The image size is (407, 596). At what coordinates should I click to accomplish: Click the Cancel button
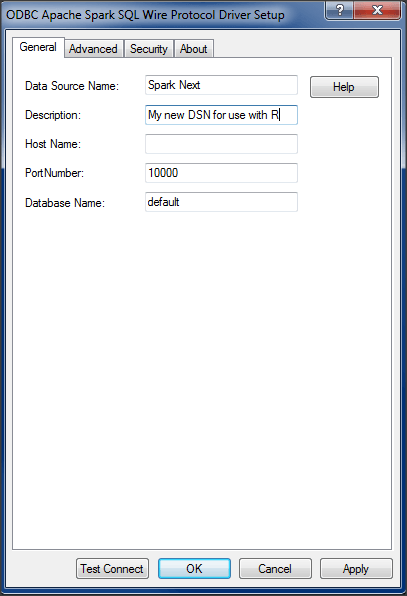pyautogui.click(x=275, y=569)
